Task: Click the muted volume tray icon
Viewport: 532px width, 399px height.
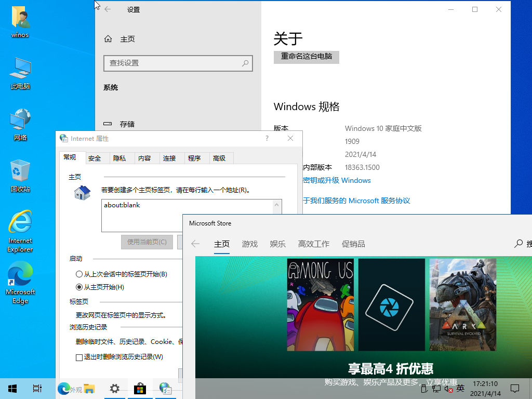Action: coord(448,389)
